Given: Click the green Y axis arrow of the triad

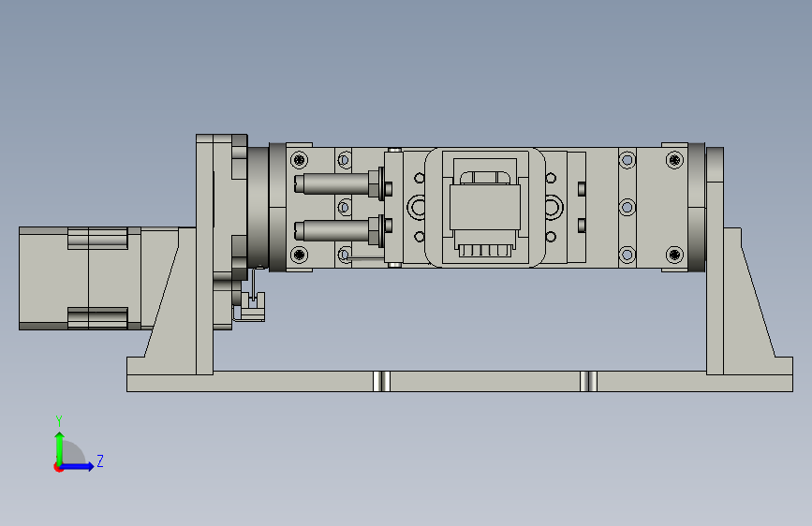Looking at the screenshot, I should [x=60, y=448].
